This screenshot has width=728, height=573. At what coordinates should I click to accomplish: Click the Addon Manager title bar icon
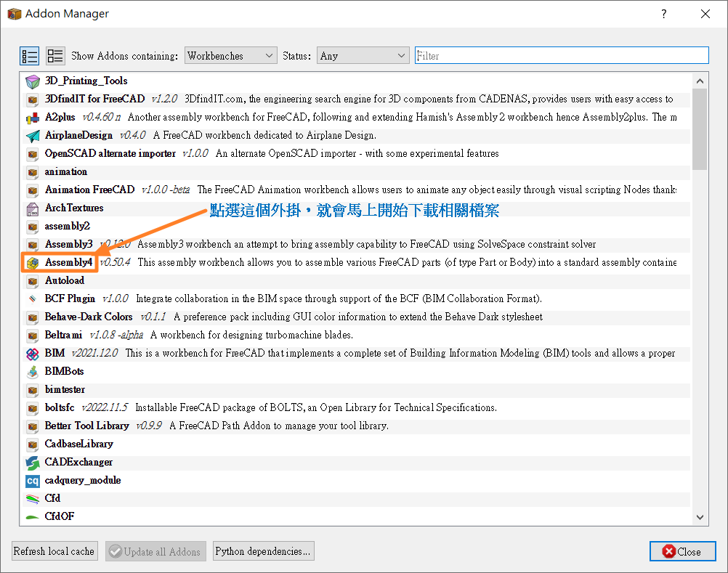tap(15, 14)
